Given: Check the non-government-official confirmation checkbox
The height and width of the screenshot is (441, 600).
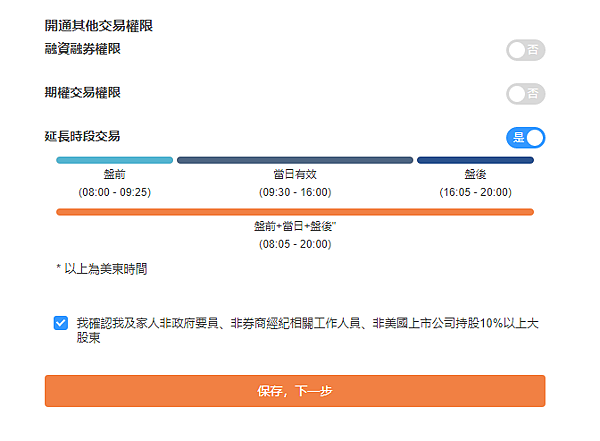Looking at the screenshot, I should pyautogui.click(x=61, y=323).
